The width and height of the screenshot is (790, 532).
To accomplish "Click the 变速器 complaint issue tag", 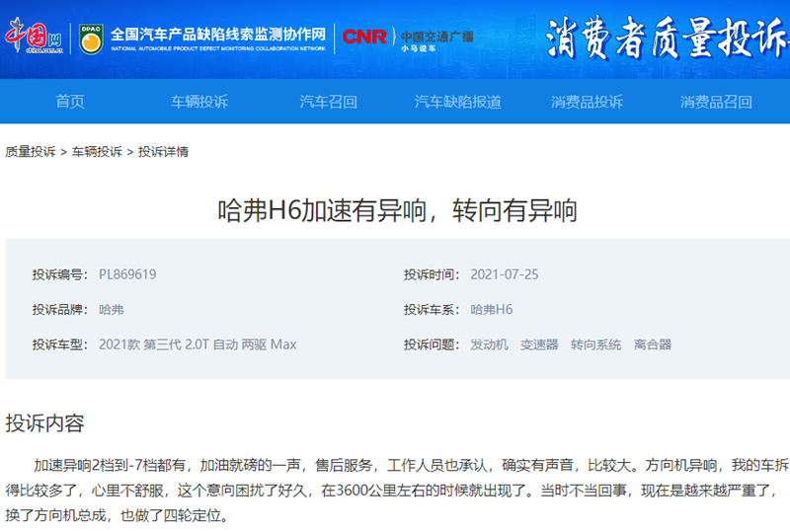I will pos(539,344).
